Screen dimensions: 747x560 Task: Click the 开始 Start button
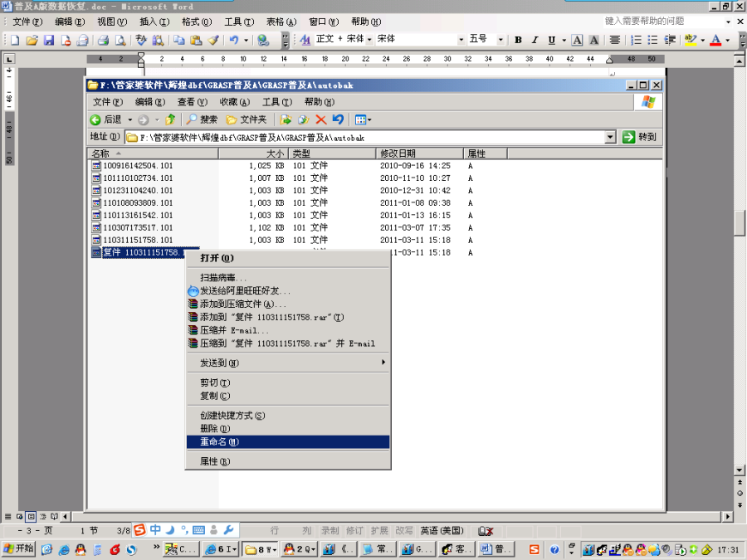[x=19, y=549]
